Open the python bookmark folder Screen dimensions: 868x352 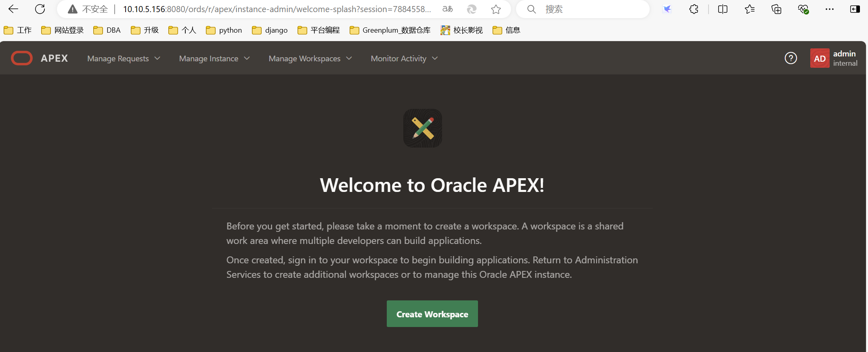click(x=224, y=30)
